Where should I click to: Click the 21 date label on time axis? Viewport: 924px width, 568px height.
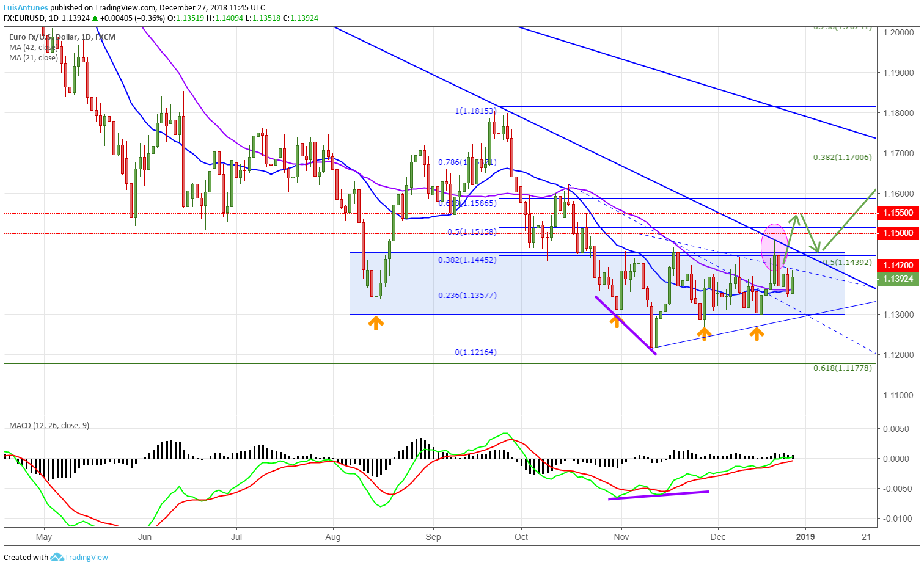[x=867, y=537]
